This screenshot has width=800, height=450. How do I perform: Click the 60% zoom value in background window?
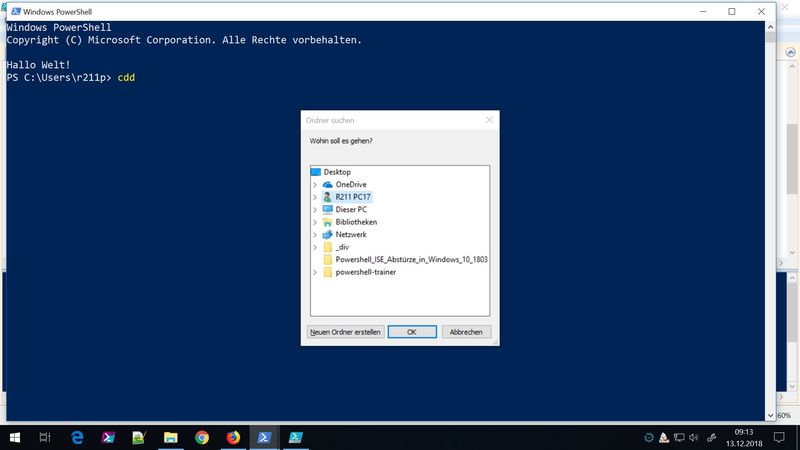point(785,415)
